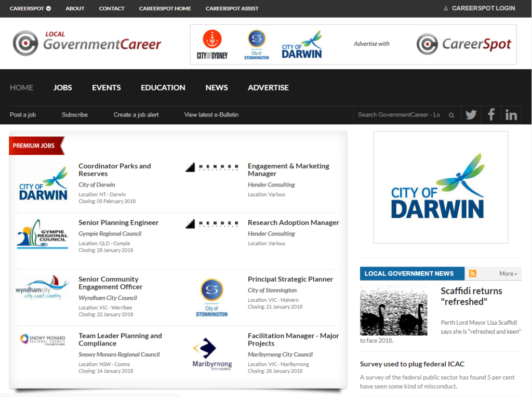Viewport: 532px width, 397px height.
Task: Open CareerSpot Assist link
Action: point(232,8)
